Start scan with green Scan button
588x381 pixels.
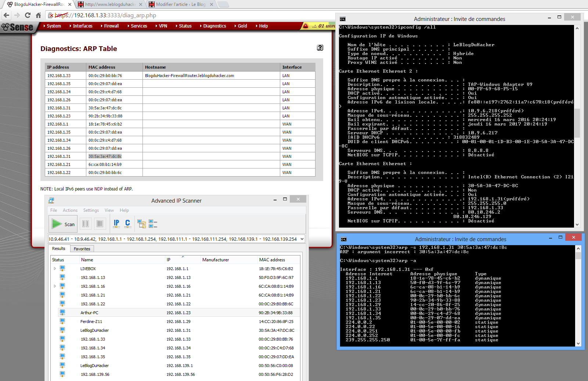(x=63, y=224)
